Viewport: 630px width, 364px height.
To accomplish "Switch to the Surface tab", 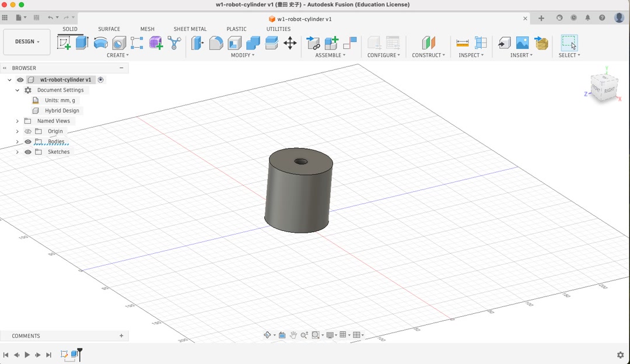I will [x=108, y=29].
